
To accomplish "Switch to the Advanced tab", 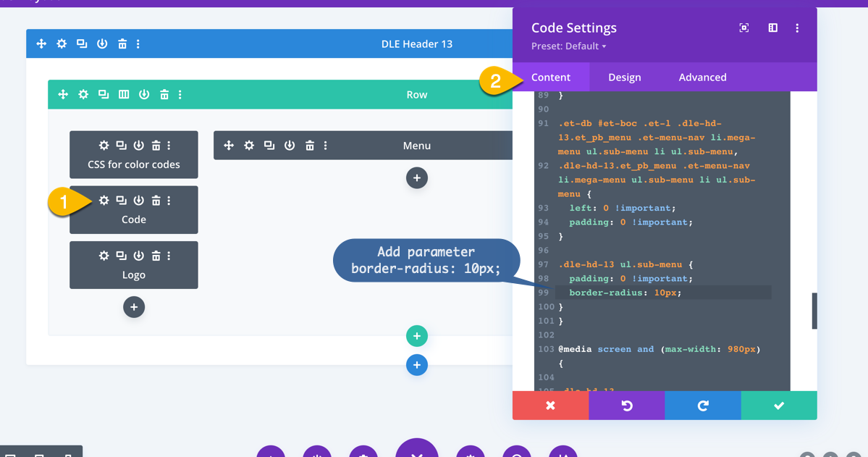I will tap(702, 77).
